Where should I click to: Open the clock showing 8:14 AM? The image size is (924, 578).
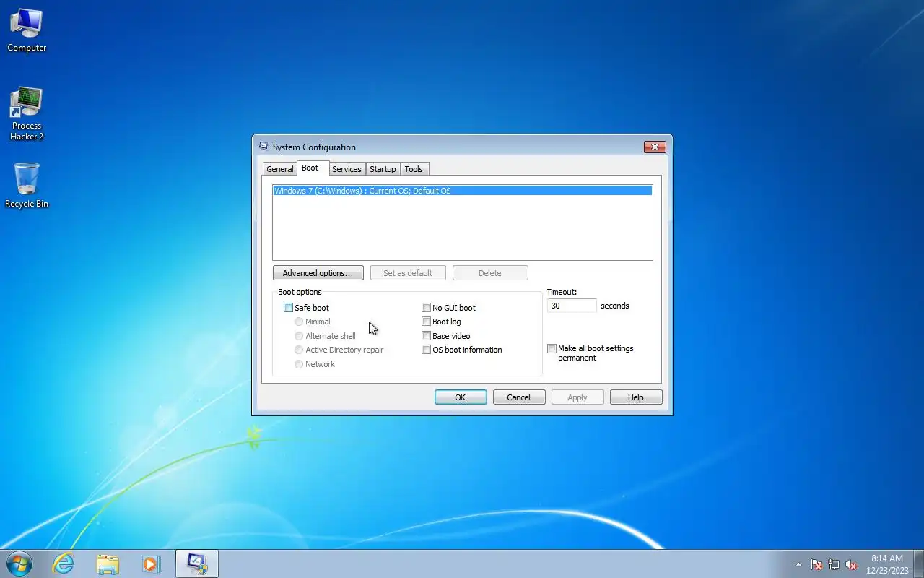[x=887, y=564]
